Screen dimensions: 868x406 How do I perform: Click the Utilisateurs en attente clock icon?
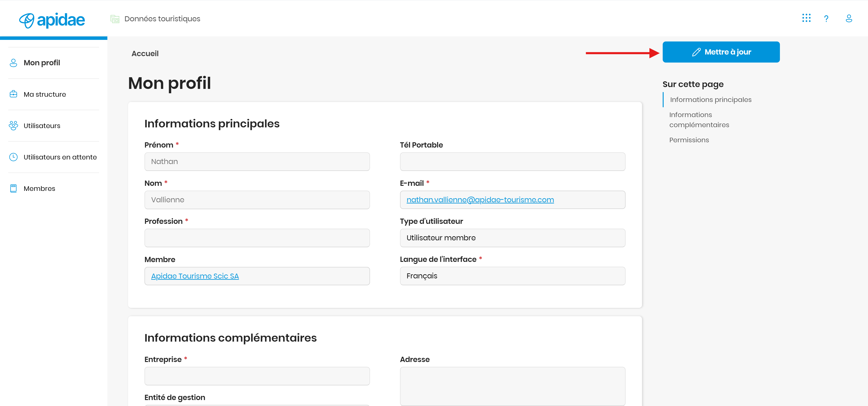tap(14, 157)
